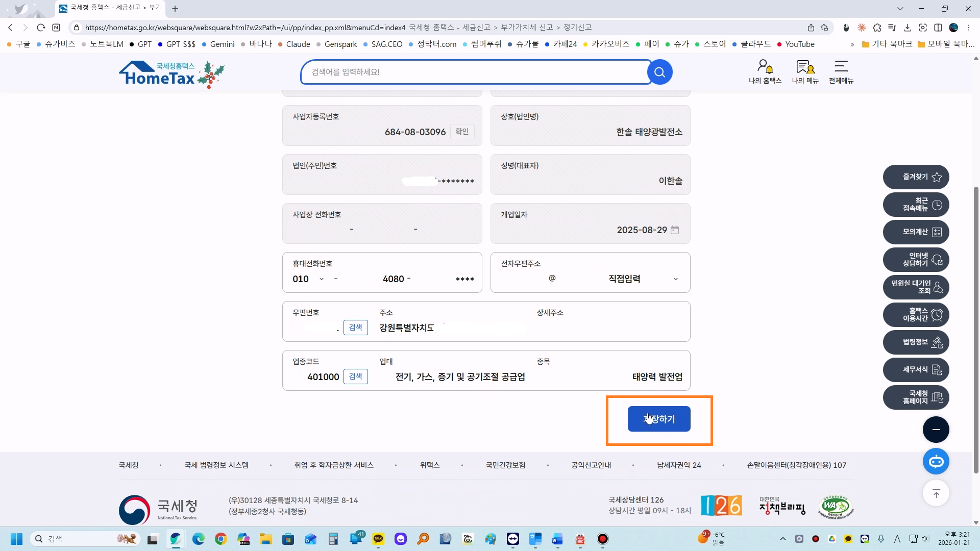Viewport: 980px width, 551px height.
Task: Expand the bookmarks overflow chevron
Action: [851, 44]
